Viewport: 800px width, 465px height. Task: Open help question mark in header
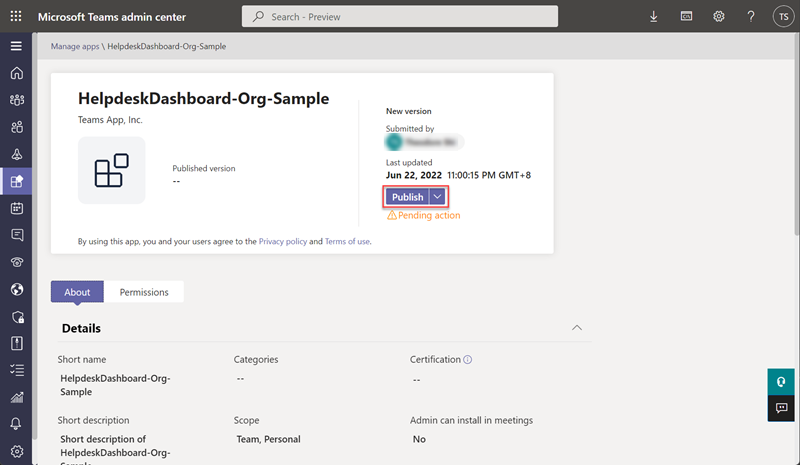[x=751, y=17]
